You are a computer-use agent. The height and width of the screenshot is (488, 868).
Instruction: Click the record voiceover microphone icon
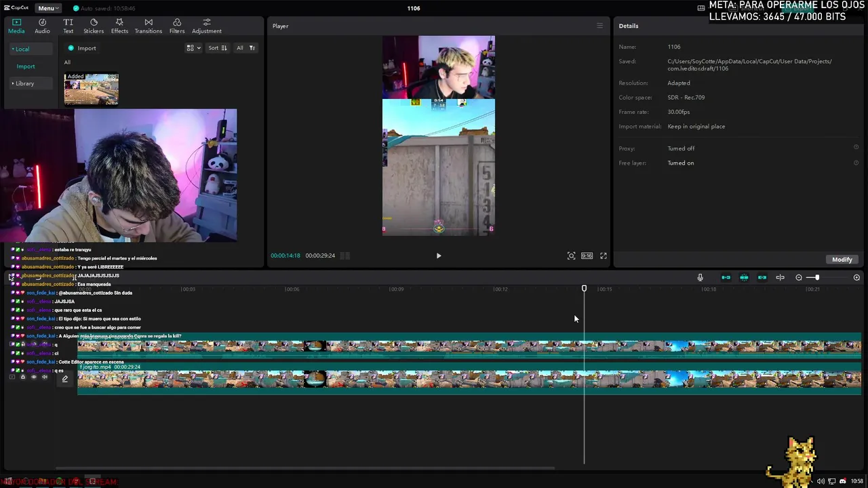pyautogui.click(x=700, y=277)
